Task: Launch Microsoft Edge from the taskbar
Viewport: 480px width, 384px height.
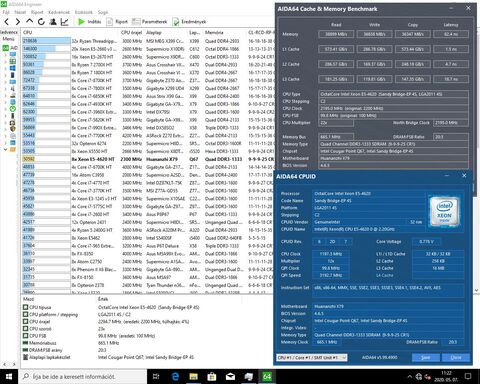Action: 175,377
